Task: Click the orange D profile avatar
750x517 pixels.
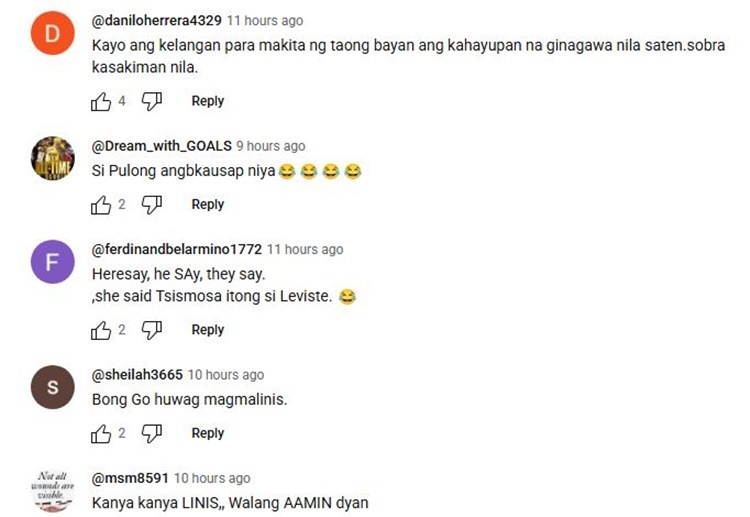Action: coord(53,33)
